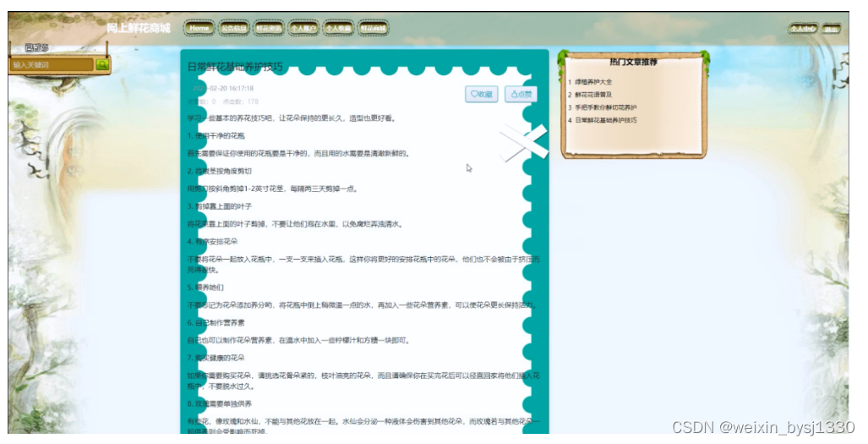Click the 热门文章推荐 panel heading
The image size is (868, 444).
(x=634, y=62)
